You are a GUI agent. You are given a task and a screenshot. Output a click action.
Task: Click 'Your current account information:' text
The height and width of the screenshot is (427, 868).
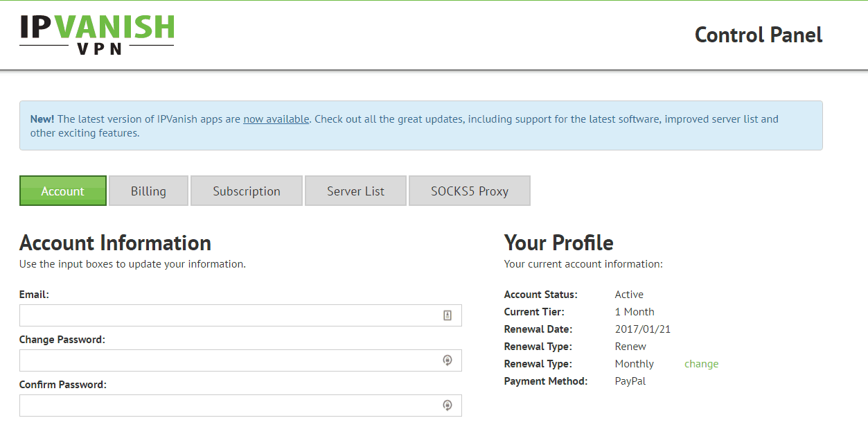pos(583,264)
